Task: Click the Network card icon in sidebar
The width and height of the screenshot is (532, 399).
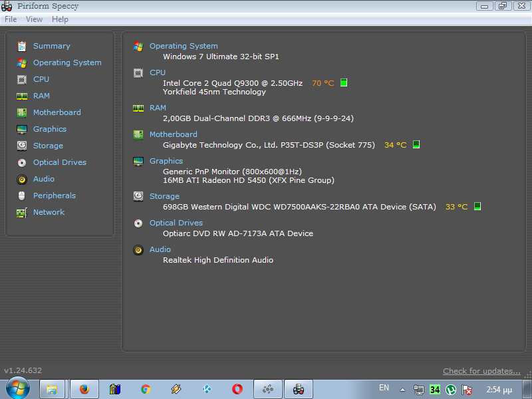Action: [x=22, y=213]
